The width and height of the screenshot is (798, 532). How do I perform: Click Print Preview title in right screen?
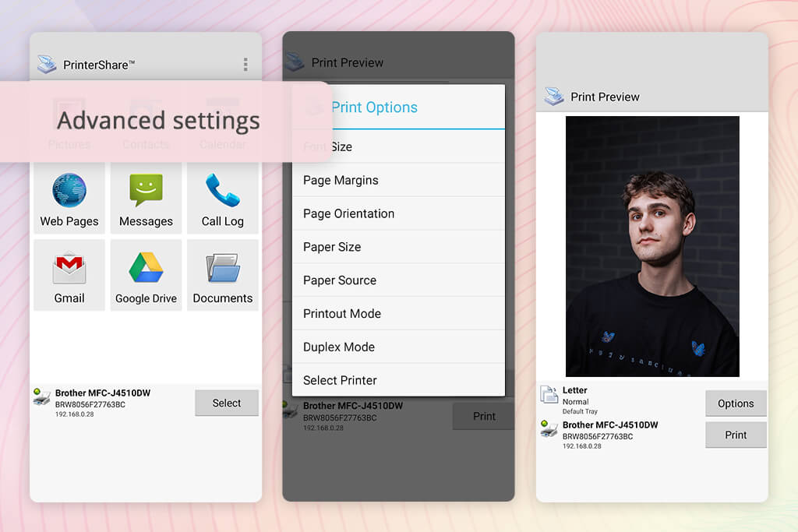[x=605, y=97]
